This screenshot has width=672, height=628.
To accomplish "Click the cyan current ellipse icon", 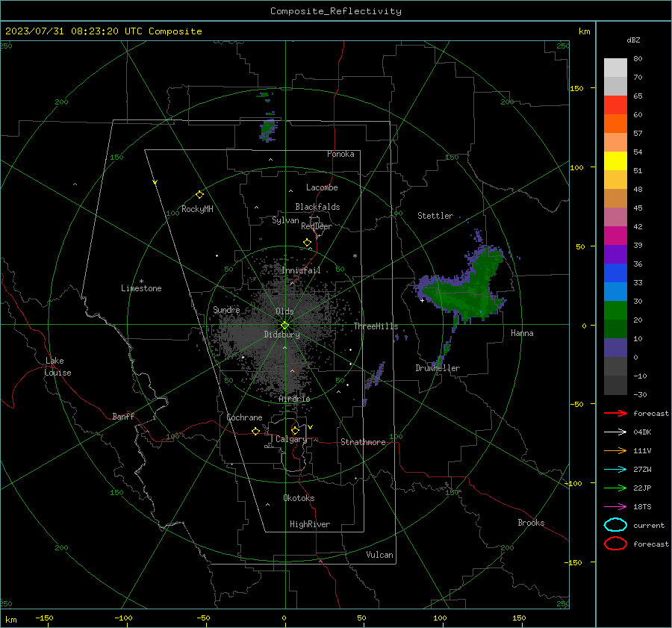I will point(615,525).
